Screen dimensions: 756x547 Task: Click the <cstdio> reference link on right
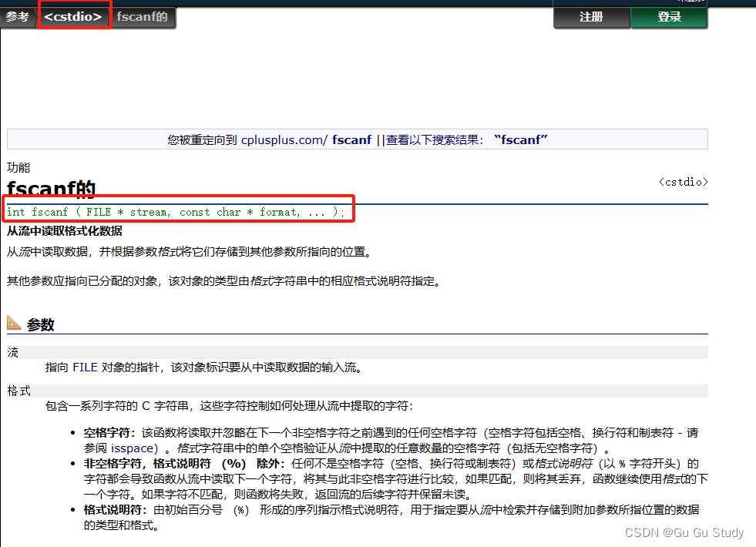(x=683, y=182)
